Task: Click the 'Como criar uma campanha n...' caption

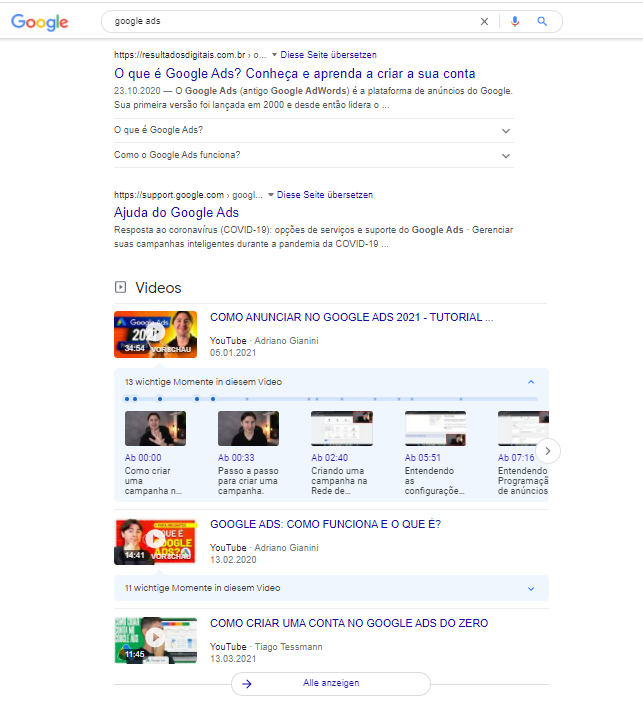Action: coord(153,481)
